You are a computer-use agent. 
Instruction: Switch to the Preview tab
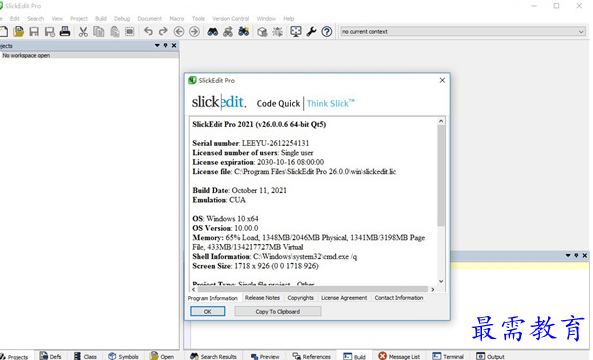(265, 356)
